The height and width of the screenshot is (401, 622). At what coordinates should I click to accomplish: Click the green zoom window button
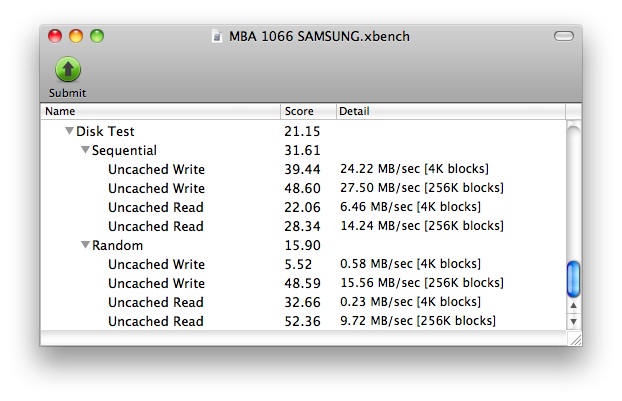pyautogui.click(x=97, y=36)
